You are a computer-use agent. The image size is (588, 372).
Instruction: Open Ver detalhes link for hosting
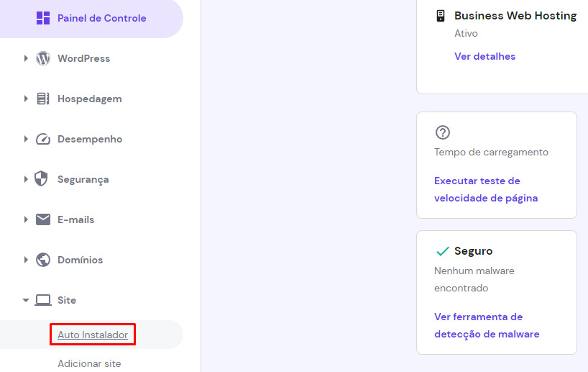click(x=484, y=56)
